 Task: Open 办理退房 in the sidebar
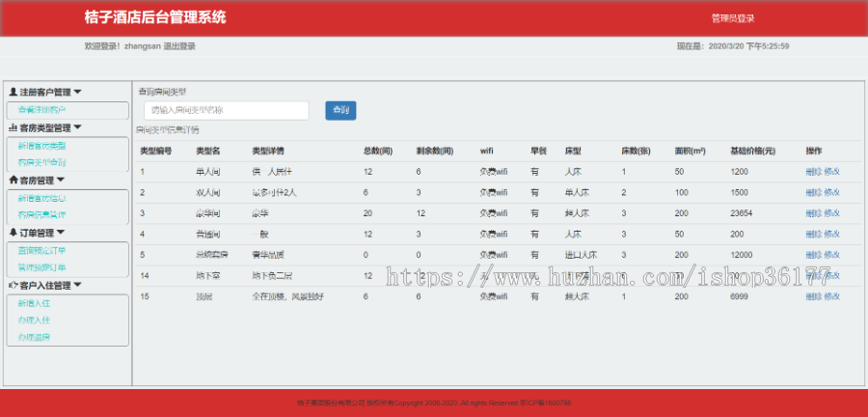coord(34,337)
